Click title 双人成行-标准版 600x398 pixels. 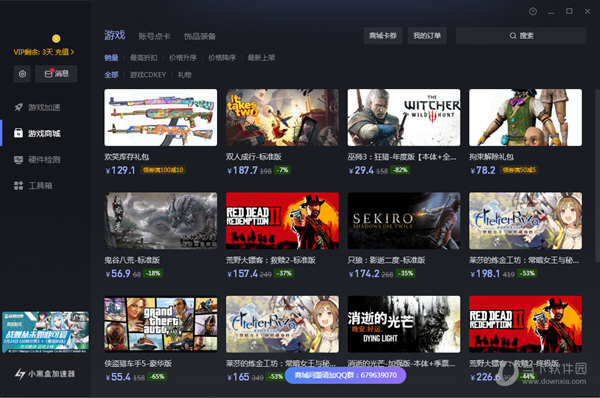[253, 157]
